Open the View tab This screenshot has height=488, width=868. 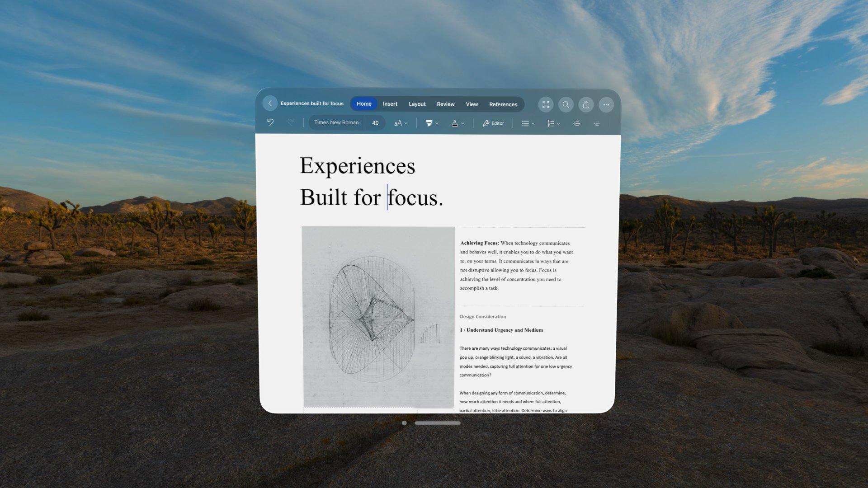pyautogui.click(x=472, y=104)
